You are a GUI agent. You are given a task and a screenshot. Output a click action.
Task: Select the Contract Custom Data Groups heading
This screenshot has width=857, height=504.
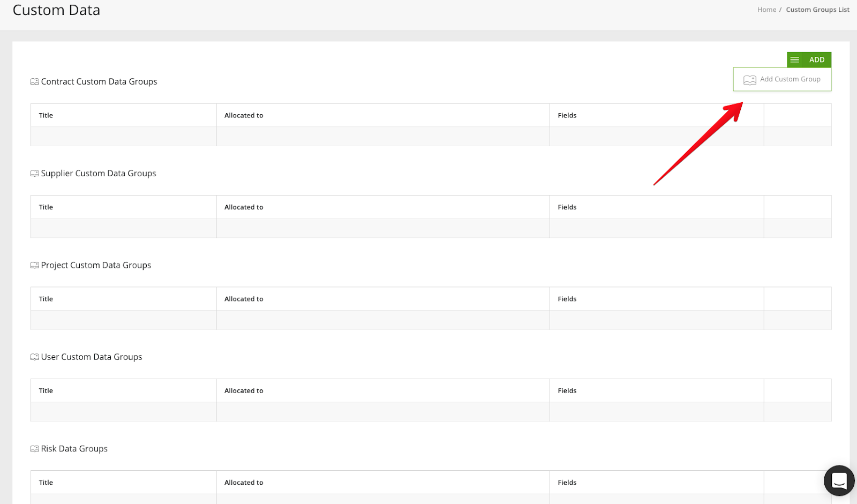coord(99,81)
